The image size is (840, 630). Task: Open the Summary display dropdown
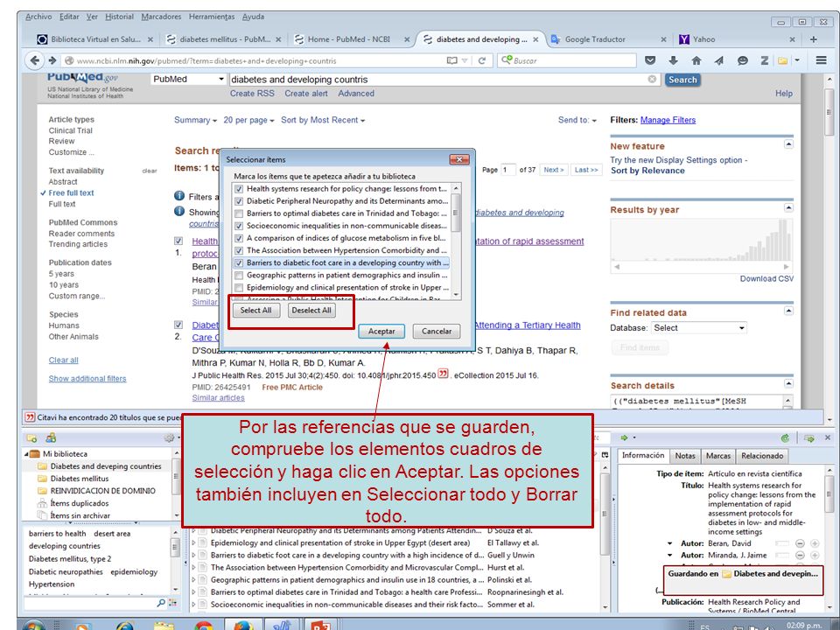(195, 120)
